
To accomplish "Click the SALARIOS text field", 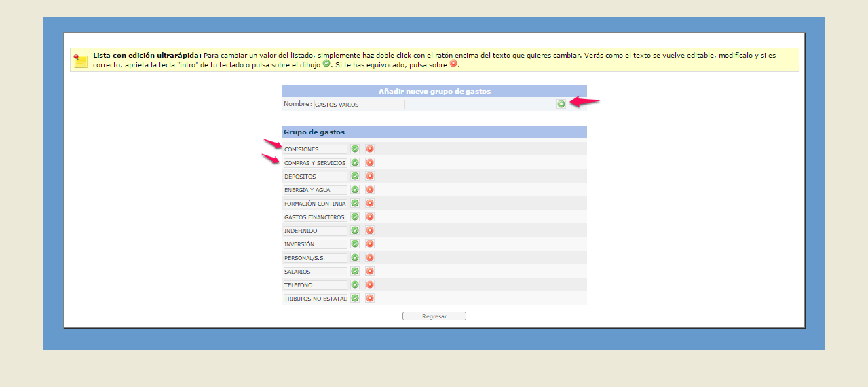I will click(315, 272).
